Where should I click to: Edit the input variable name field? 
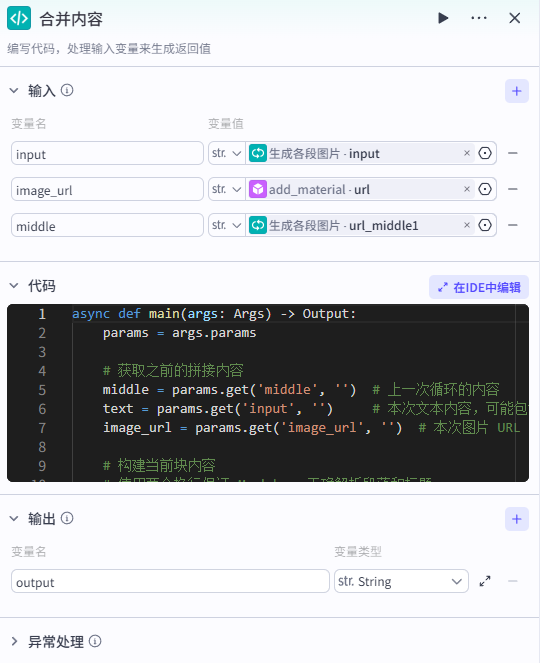[x=107, y=153]
